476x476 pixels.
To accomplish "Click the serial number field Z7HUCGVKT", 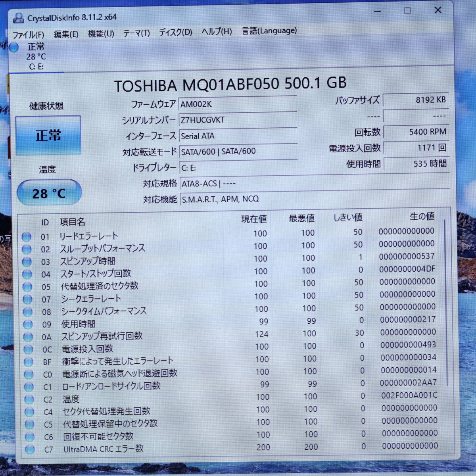I will [x=238, y=120].
